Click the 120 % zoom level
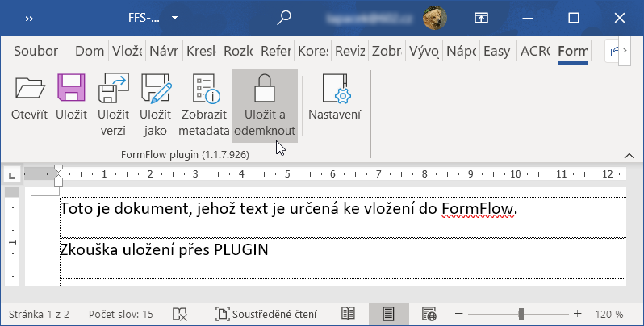This screenshot has height=326, width=644. tap(608, 313)
